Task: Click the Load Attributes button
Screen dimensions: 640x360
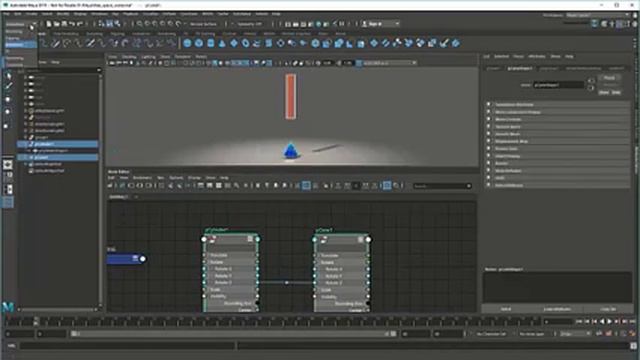Action: [x=557, y=309]
